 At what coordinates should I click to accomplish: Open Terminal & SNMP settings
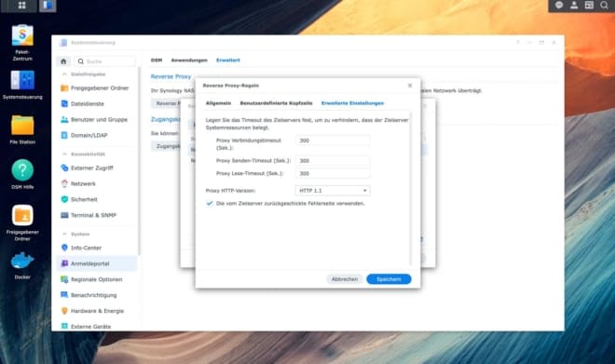pyautogui.click(x=97, y=215)
